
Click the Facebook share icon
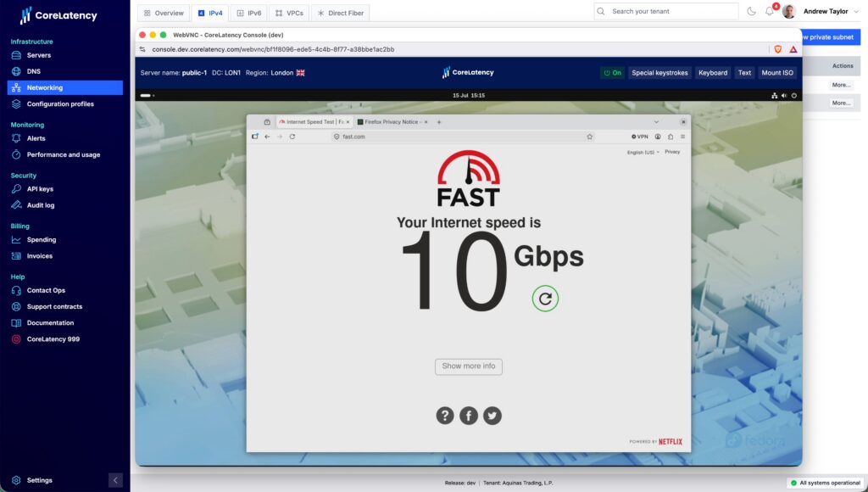click(468, 416)
